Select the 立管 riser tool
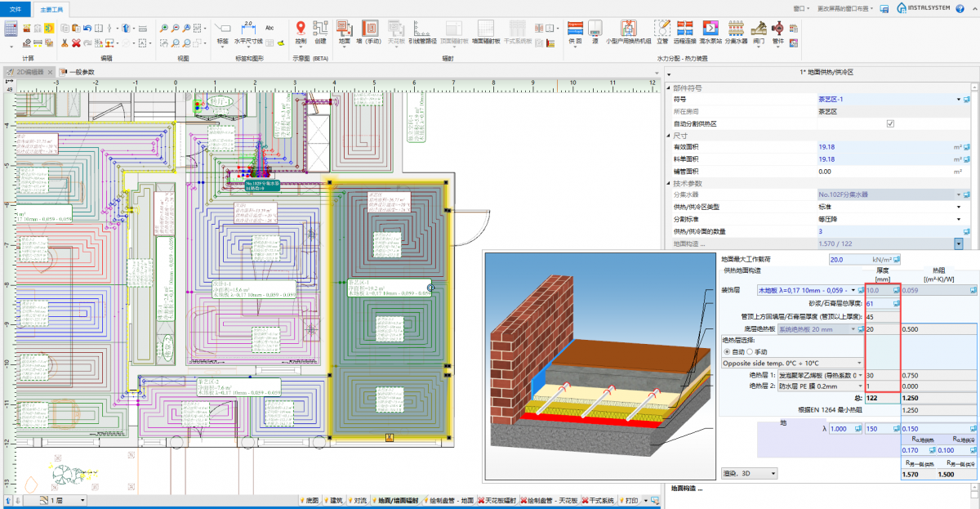The image size is (980, 509). coord(662,29)
